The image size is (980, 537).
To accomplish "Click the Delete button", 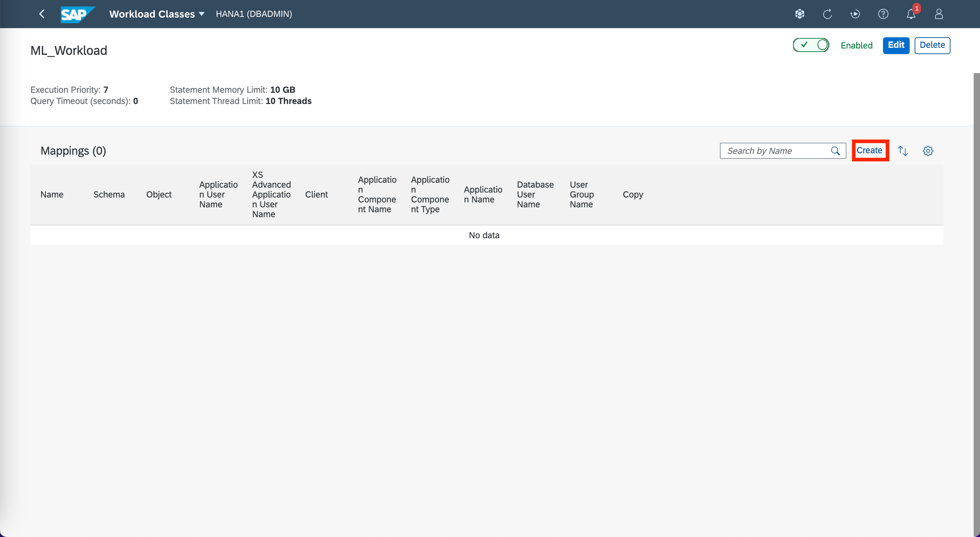I will click(932, 45).
